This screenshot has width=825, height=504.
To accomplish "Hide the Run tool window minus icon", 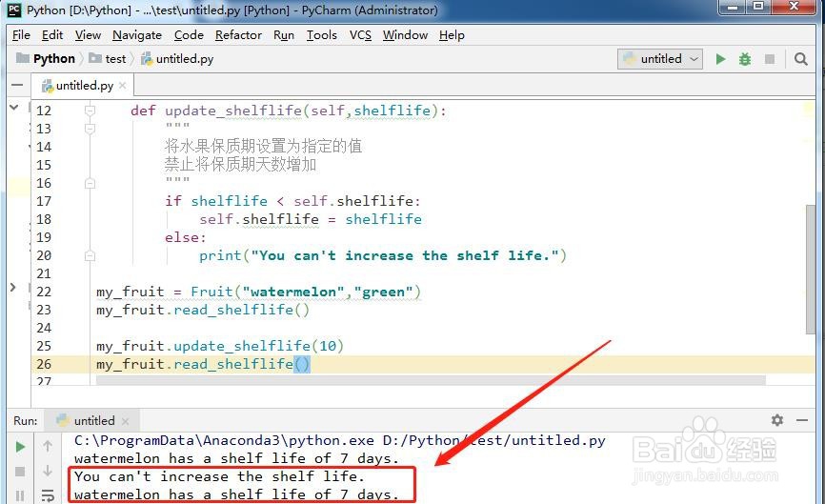I will coord(802,420).
